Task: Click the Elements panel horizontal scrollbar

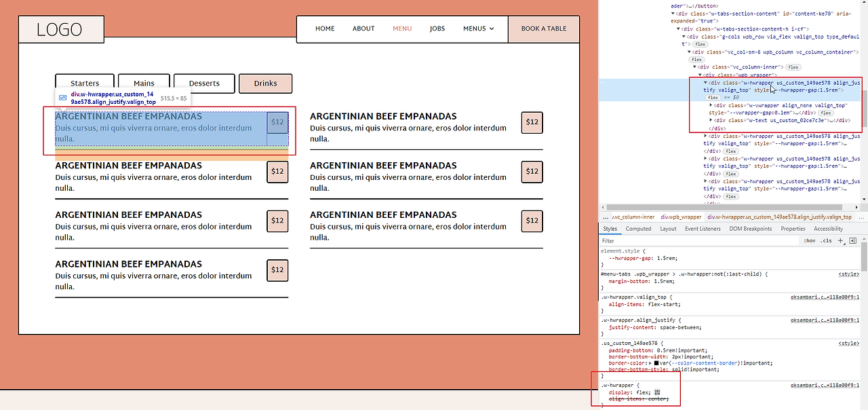Action: click(x=724, y=207)
